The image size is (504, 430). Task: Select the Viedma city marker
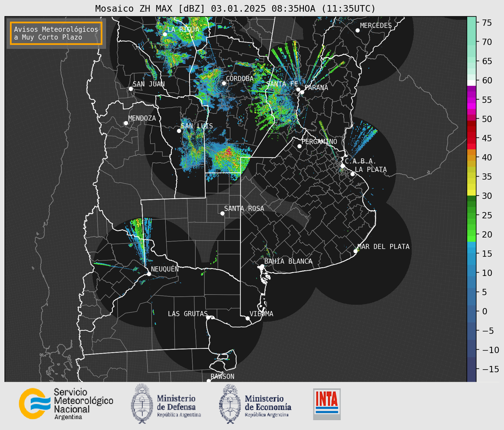[x=248, y=318]
